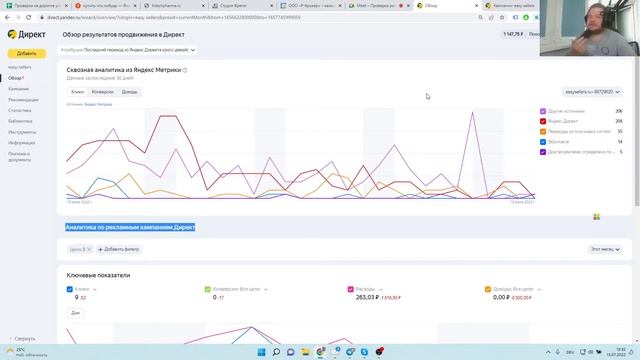Open the weather widget on taskbar

pos(27,352)
